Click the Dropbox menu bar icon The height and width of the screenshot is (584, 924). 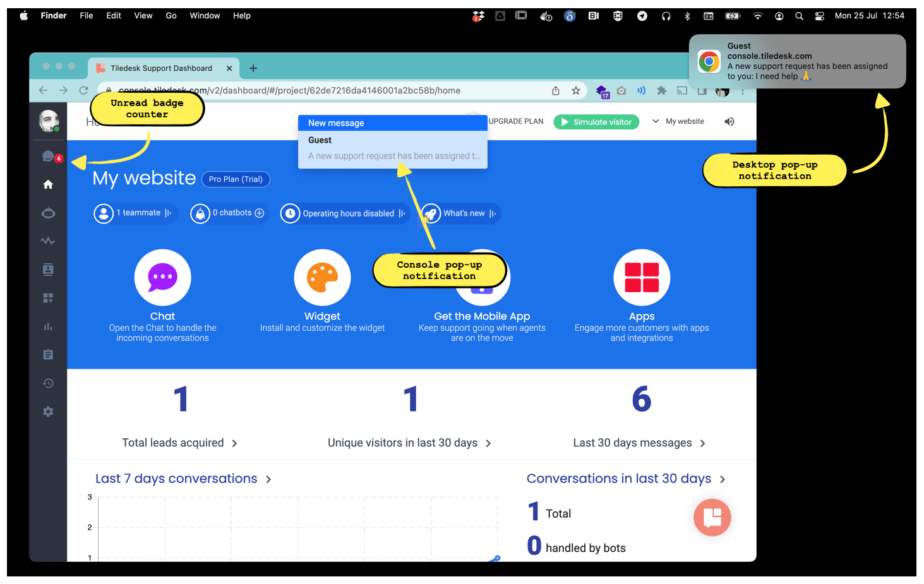[x=478, y=16]
